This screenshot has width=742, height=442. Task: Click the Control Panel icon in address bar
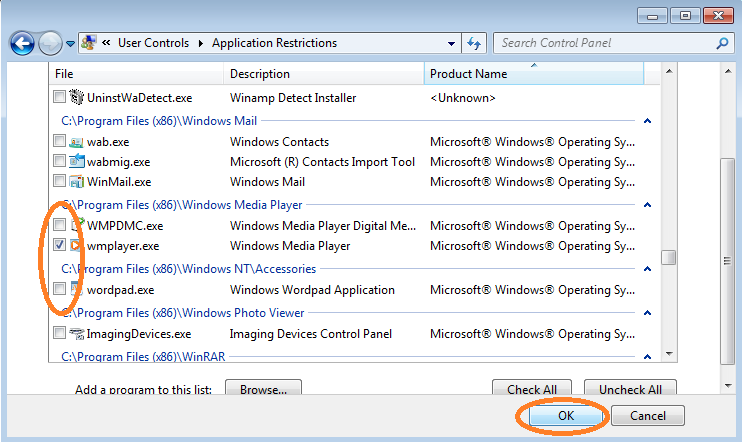[89, 43]
